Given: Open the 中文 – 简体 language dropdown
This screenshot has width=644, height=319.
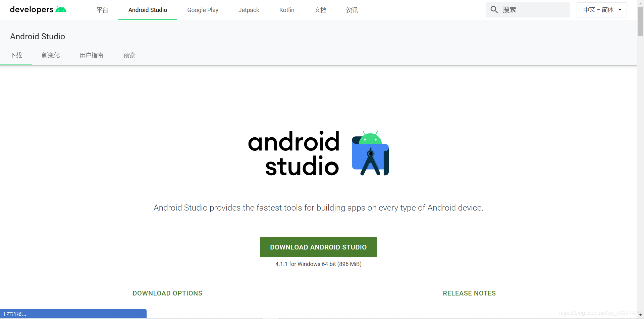Looking at the screenshot, I should (602, 10).
